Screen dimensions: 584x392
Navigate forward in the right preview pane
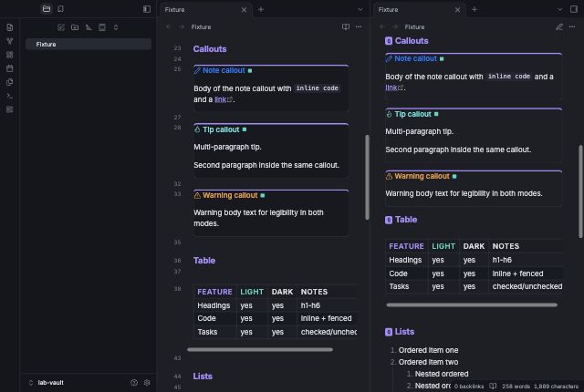click(395, 26)
